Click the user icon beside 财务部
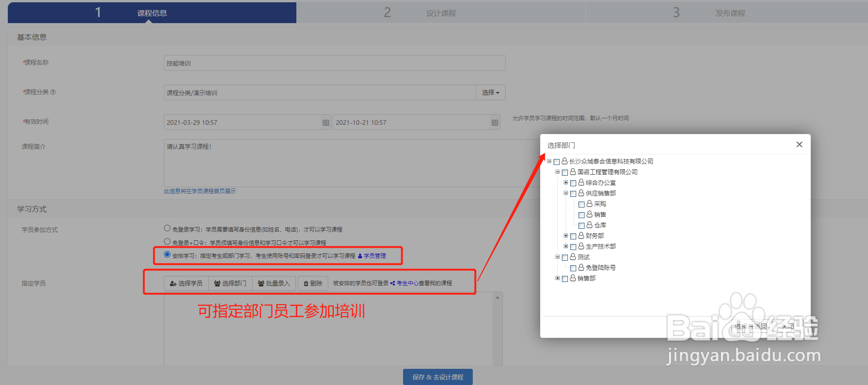The image size is (868, 385). point(581,235)
